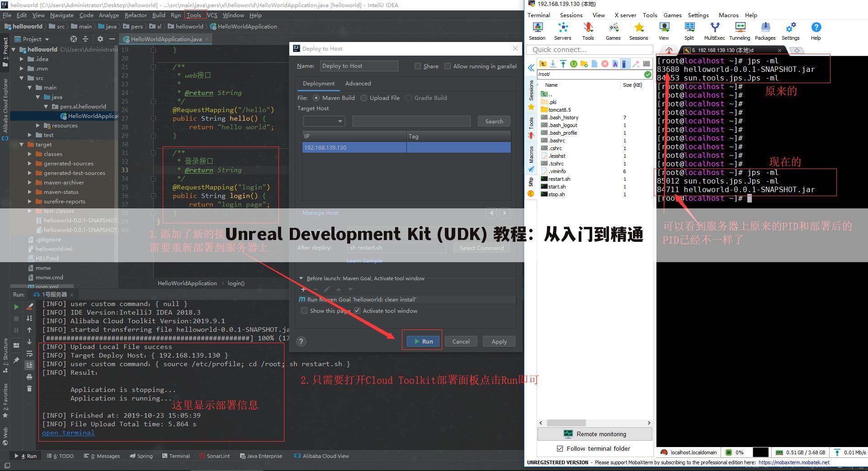Click the SFTP scrollbar right arrow
The image size is (868, 471).
(649, 423)
